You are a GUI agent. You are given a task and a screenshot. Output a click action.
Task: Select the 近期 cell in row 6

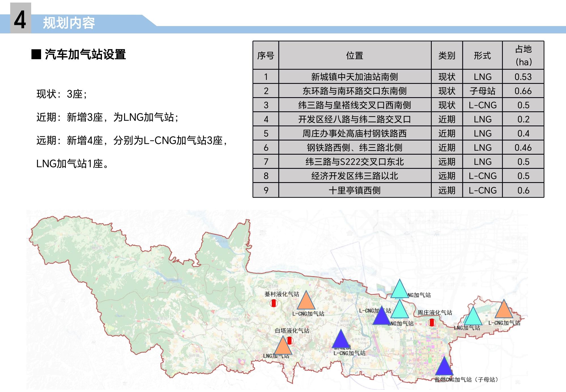click(x=447, y=148)
